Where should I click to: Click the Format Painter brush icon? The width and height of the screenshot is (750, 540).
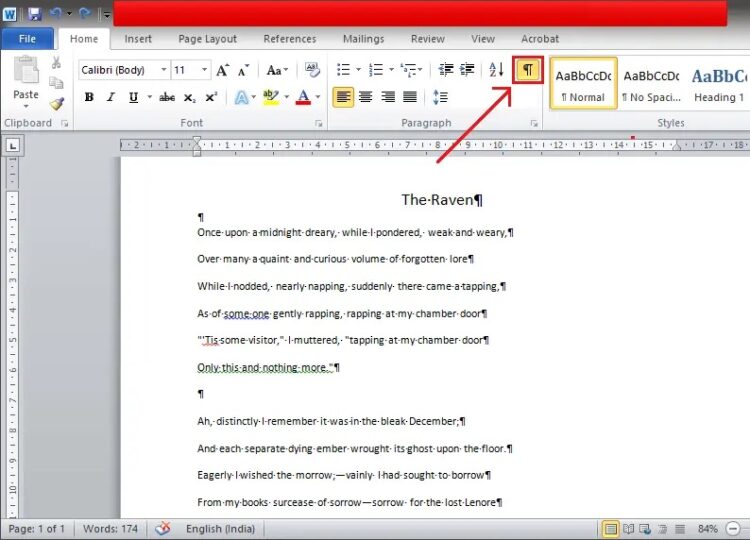[x=57, y=103]
